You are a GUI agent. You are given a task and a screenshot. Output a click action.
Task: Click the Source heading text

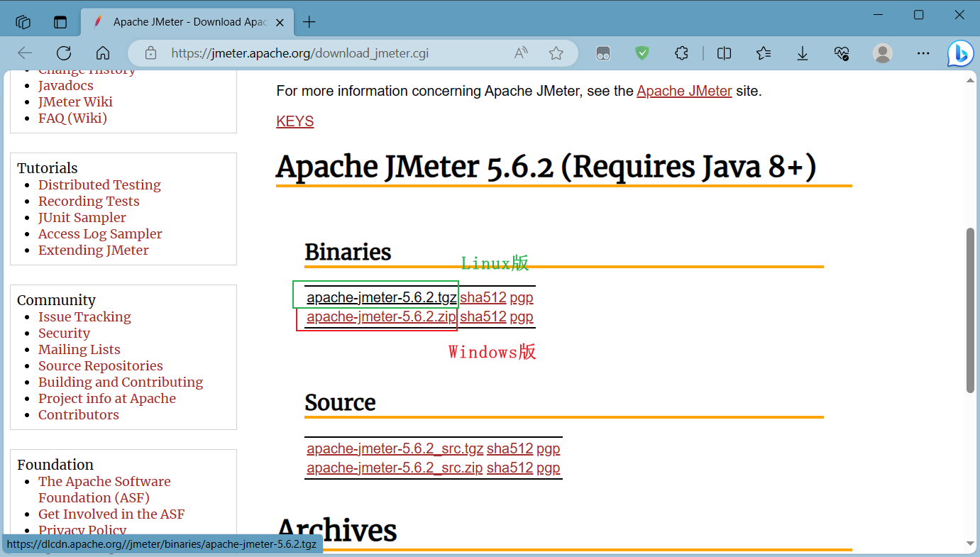[340, 402]
